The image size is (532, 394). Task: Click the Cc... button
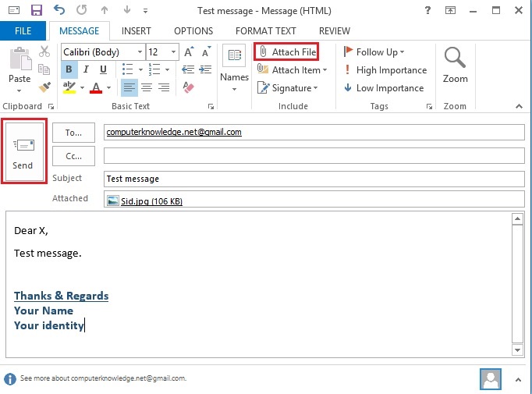pos(73,156)
